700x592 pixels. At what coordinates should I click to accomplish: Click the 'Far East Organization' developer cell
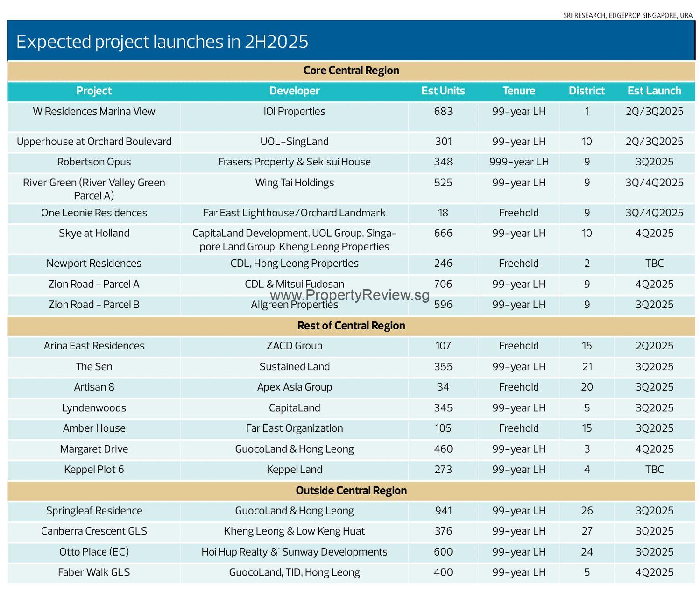coord(294,428)
